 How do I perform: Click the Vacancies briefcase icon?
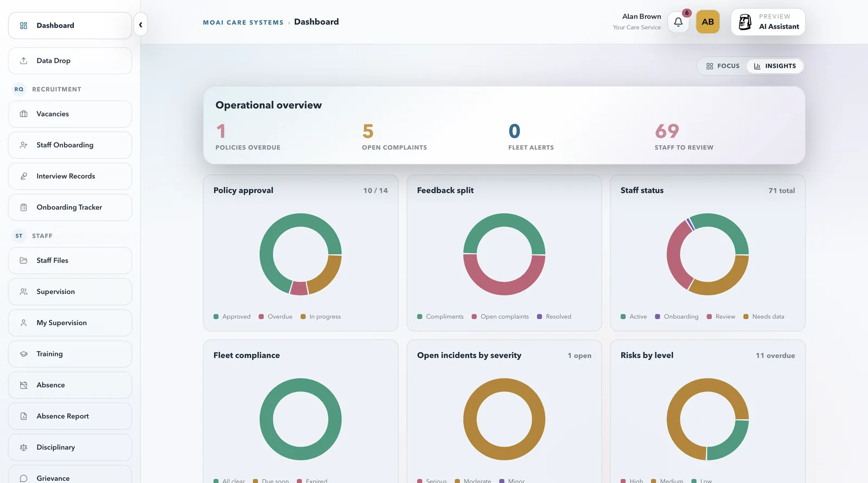click(x=24, y=114)
